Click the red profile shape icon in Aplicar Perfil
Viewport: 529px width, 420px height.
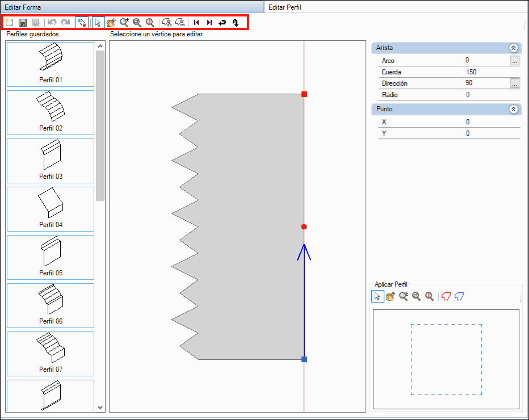pos(446,296)
